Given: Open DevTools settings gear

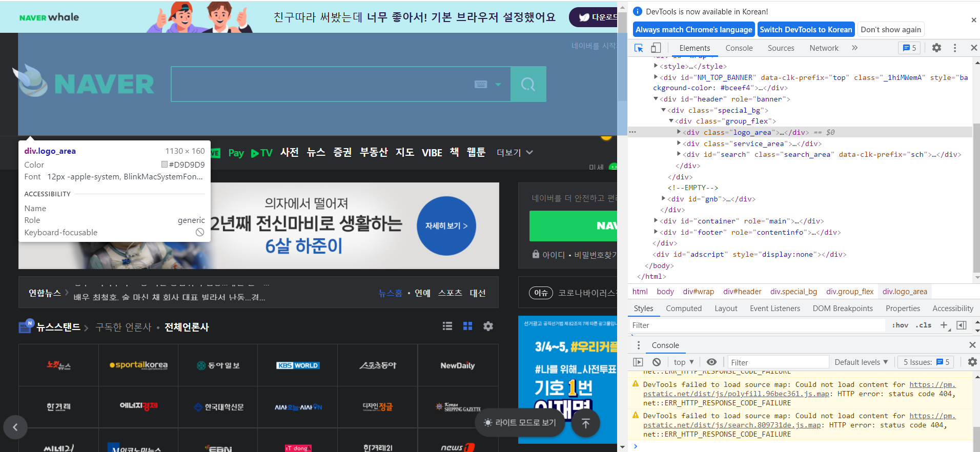Looking at the screenshot, I should pos(936,48).
